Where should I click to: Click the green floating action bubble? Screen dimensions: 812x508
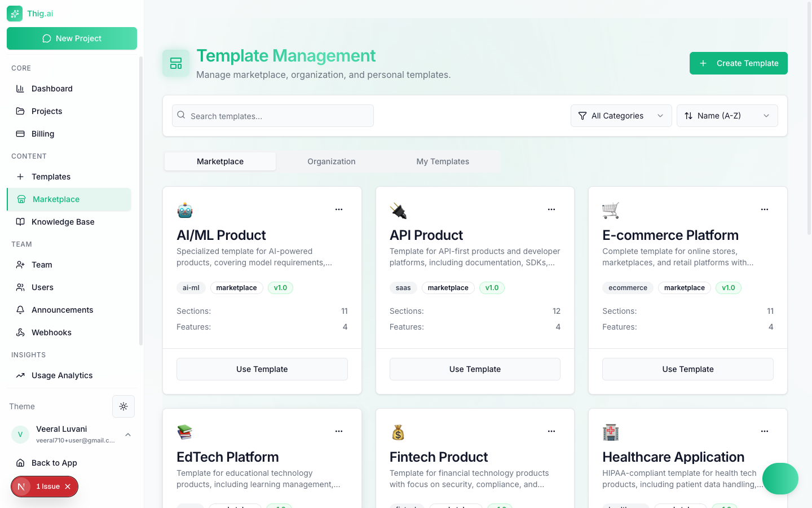click(x=780, y=479)
